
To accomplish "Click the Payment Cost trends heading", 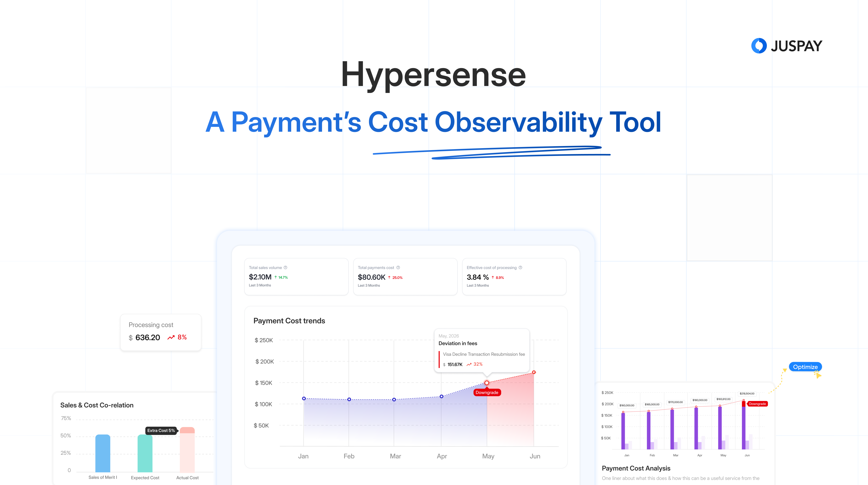I will tap(289, 321).
